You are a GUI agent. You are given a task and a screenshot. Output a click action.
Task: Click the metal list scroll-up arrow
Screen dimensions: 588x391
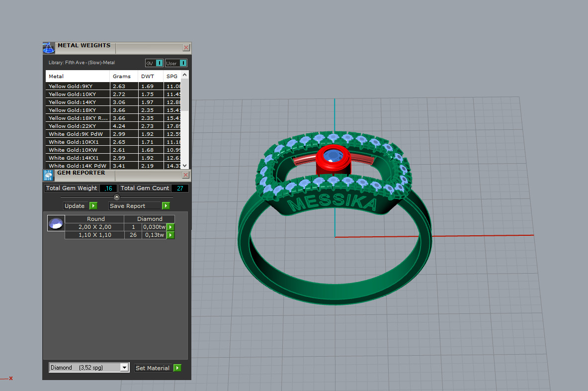[x=184, y=75]
